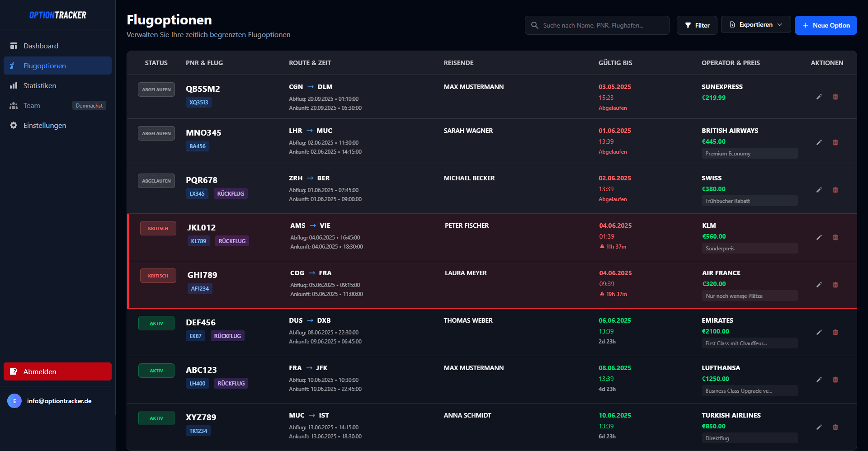This screenshot has width=868, height=451.
Task: Open Einstellungen from sidebar
Action: (x=45, y=125)
